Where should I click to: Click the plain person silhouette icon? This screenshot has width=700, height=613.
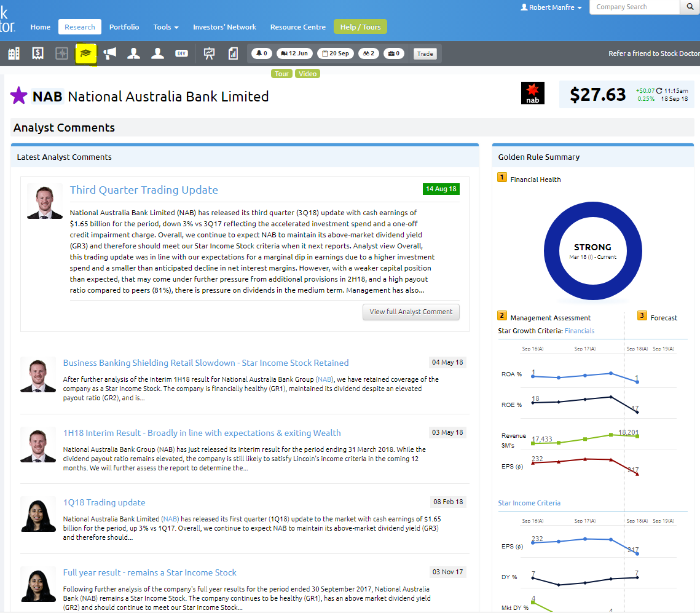pos(157,53)
